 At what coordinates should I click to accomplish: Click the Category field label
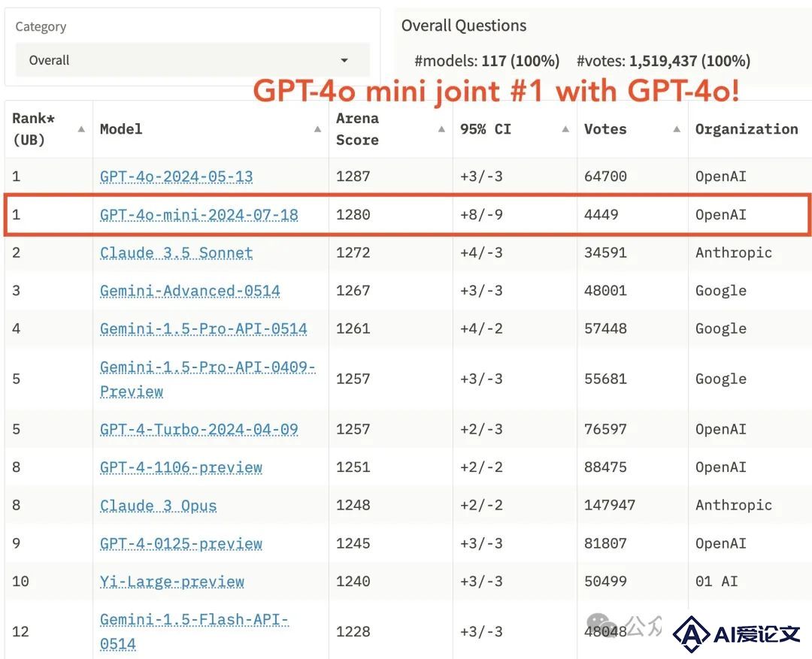[41, 26]
